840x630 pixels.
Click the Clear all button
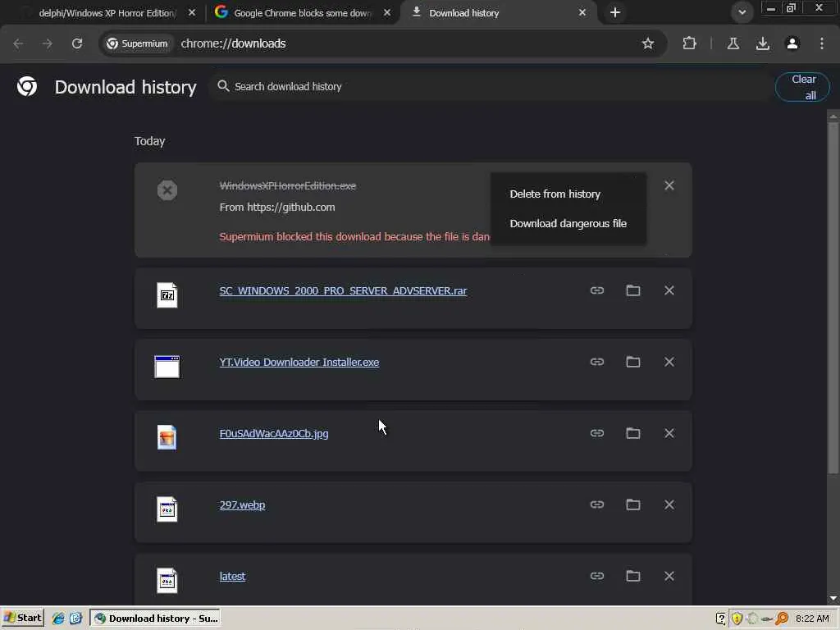point(802,87)
